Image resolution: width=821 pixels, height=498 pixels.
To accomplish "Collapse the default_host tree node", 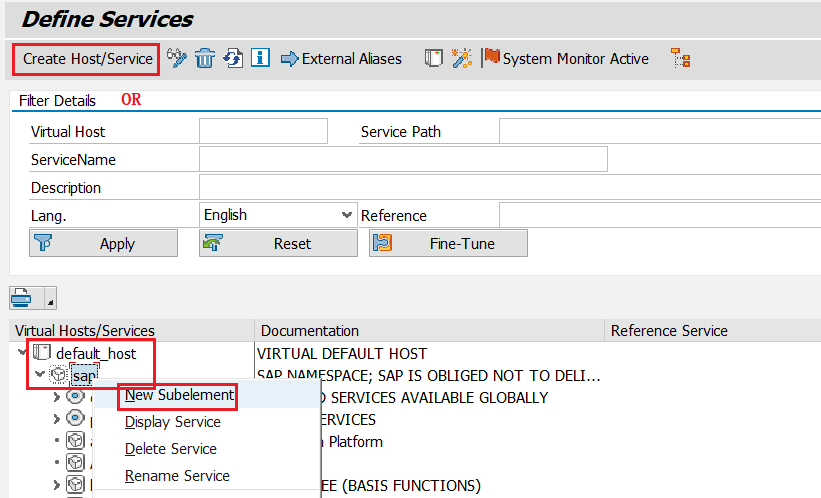I will 22,353.
